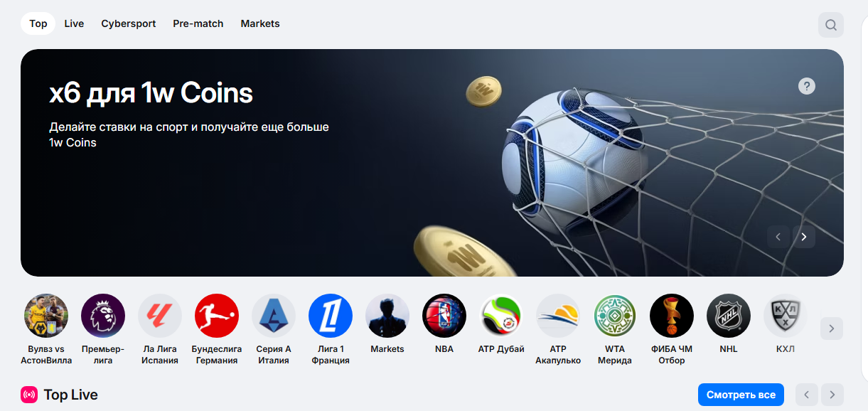Select the КХЛ hockey league icon
The image size is (868, 411).
pos(786,316)
